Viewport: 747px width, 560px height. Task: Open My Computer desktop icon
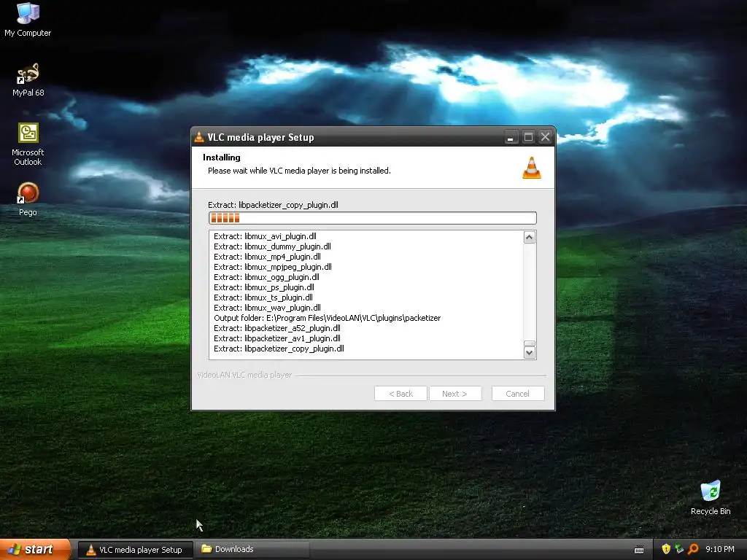[x=28, y=20]
